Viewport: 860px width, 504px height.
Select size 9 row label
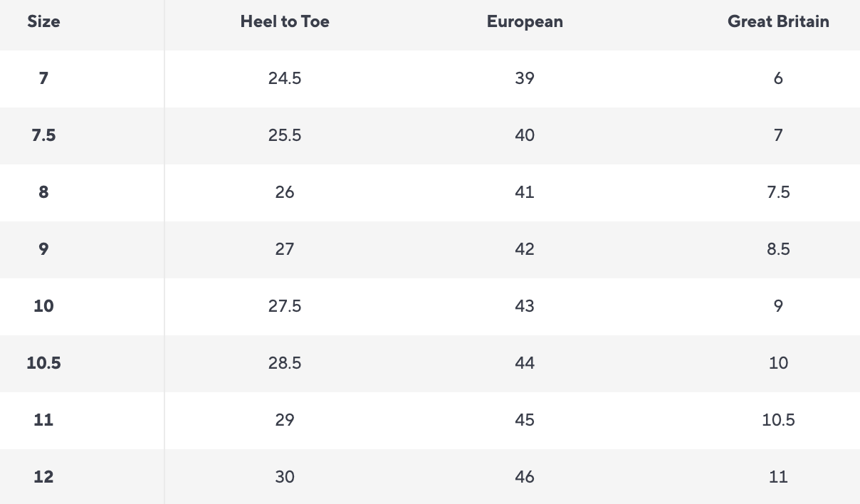(x=43, y=249)
